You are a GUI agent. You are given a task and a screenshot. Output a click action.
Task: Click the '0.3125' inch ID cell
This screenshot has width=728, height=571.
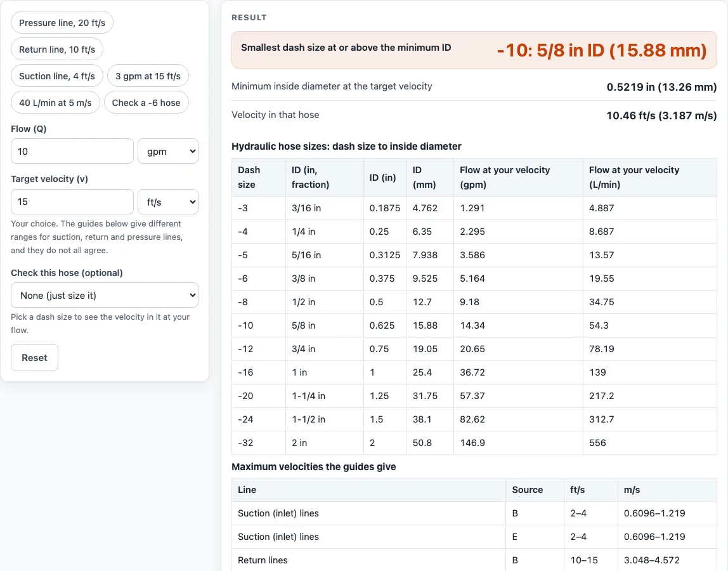(385, 255)
